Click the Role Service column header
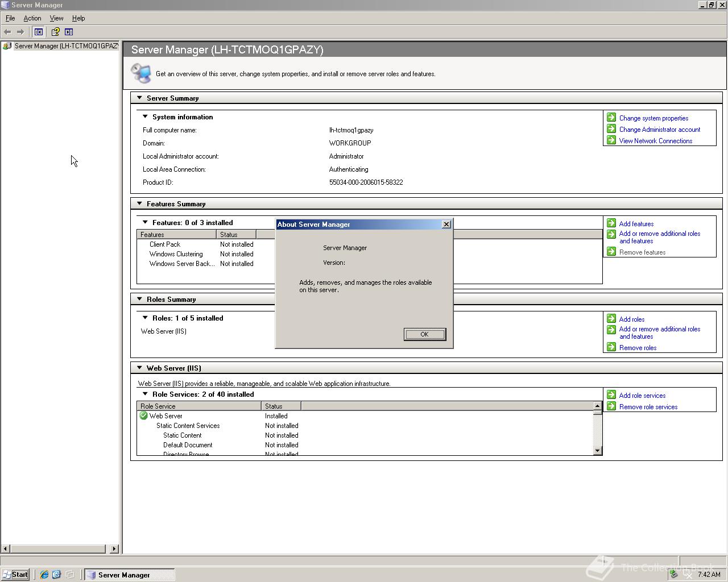 pos(199,406)
